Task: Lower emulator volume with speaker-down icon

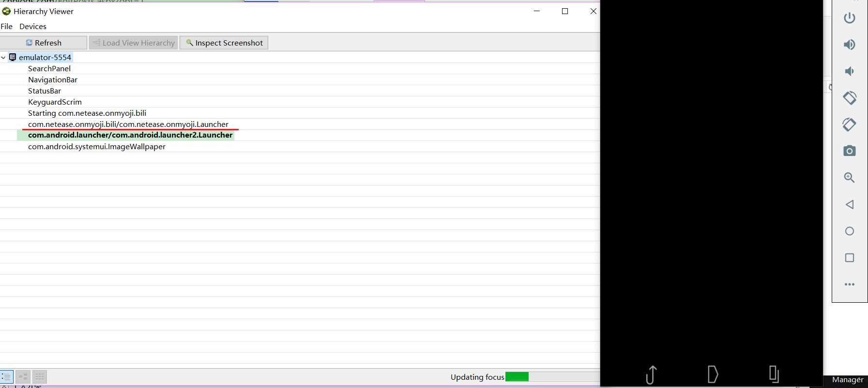Action: [850, 71]
